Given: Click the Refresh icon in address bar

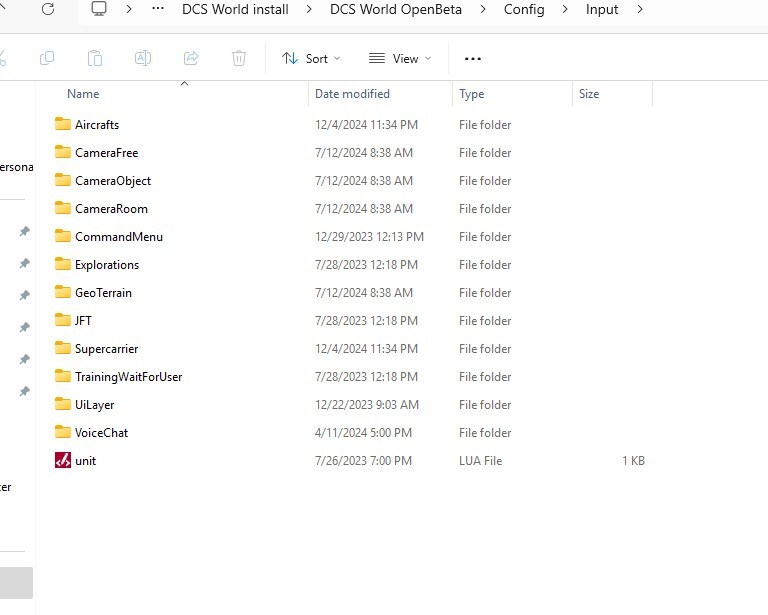Looking at the screenshot, I should [x=48, y=9].
